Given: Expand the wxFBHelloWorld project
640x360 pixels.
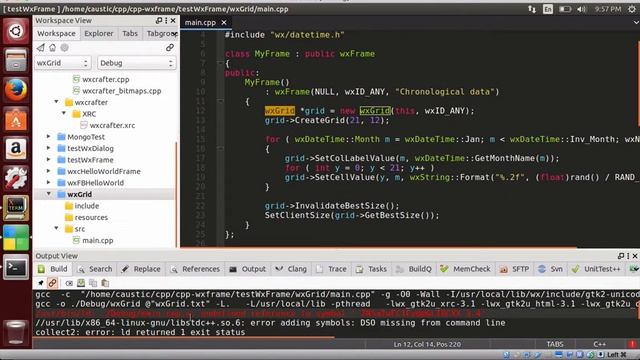Looking at the screenshot, I should (x=49, y=182).
